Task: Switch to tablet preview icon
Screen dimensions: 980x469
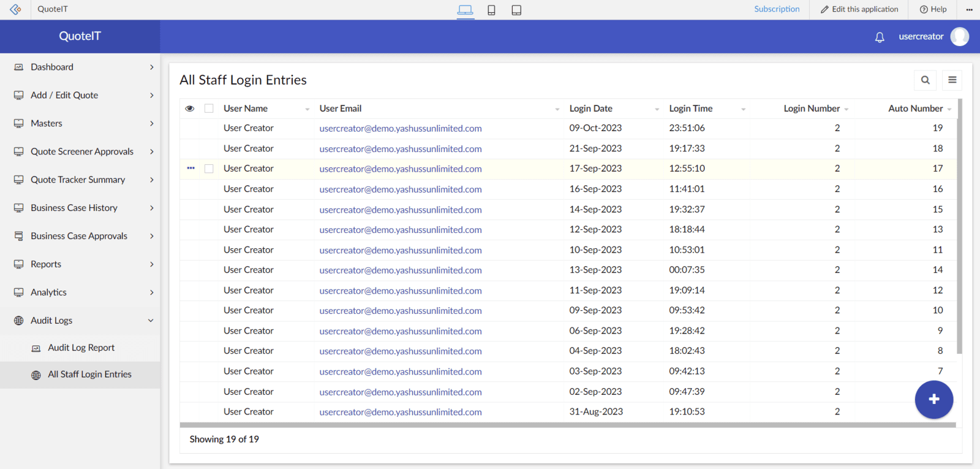Action: click(516, 10)
